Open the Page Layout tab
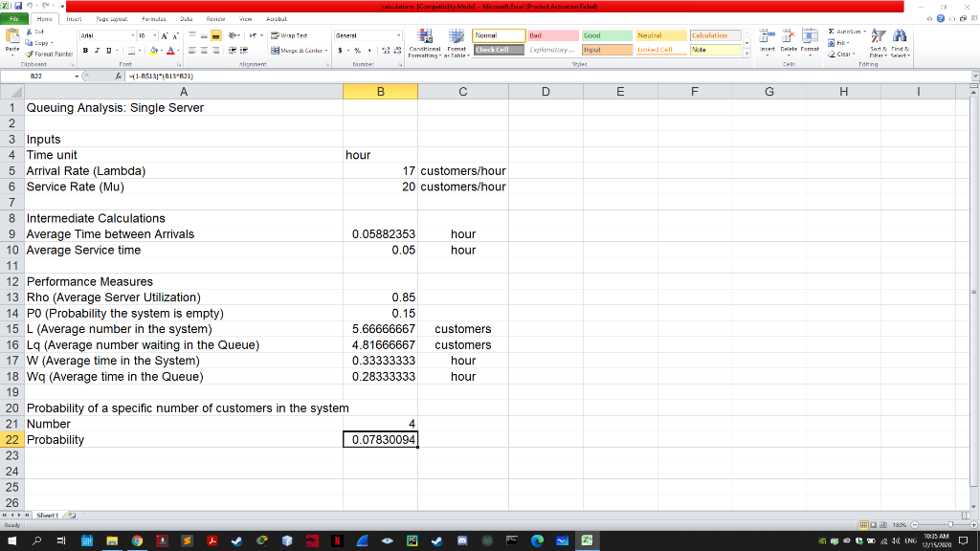This screenshot has width=980, height=551. pos(114,18)
